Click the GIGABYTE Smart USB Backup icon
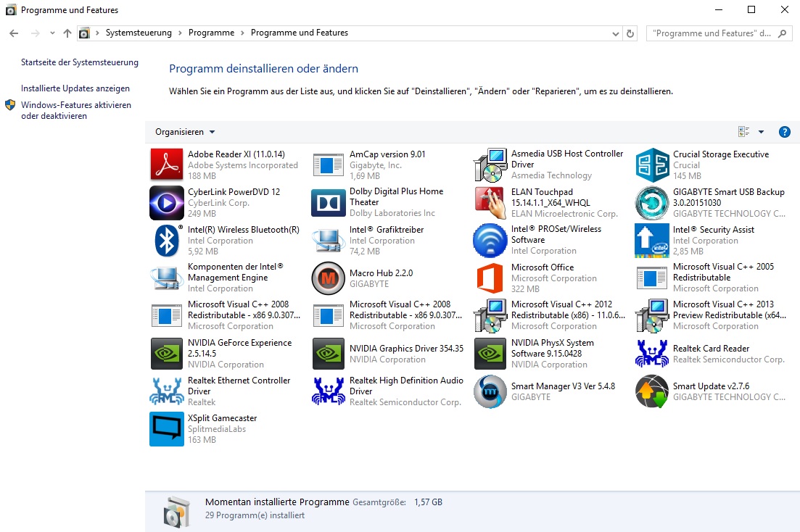Viewport: 800px width, 532px height. (652, 202)
